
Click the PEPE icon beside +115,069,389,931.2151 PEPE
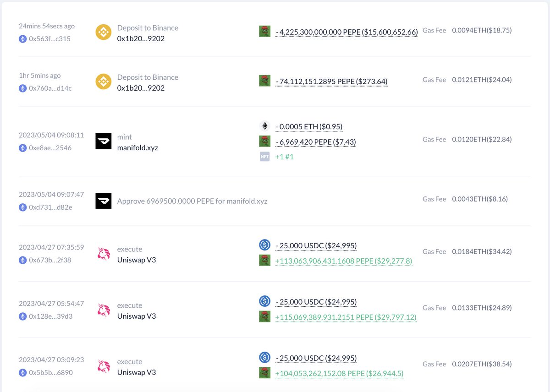264,316
